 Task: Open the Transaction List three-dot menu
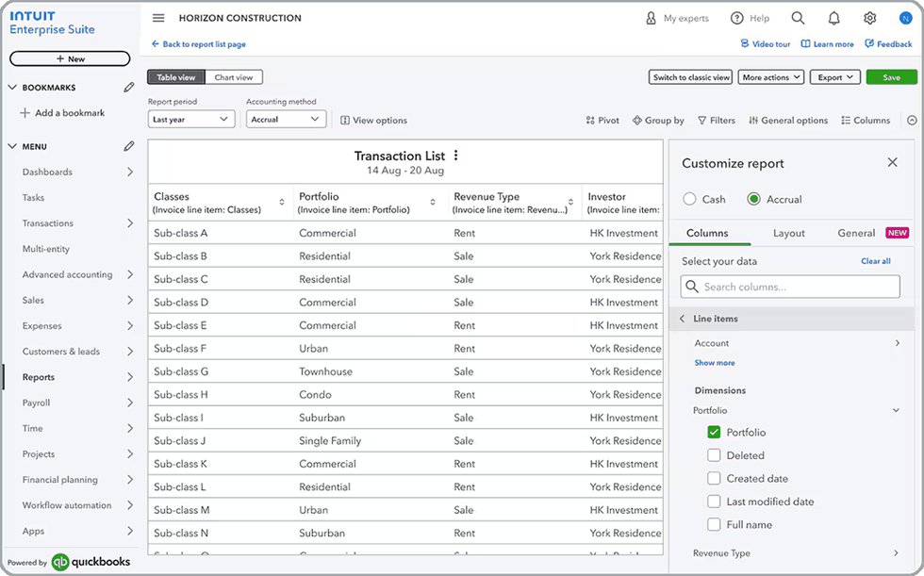[x=456, y=156]
